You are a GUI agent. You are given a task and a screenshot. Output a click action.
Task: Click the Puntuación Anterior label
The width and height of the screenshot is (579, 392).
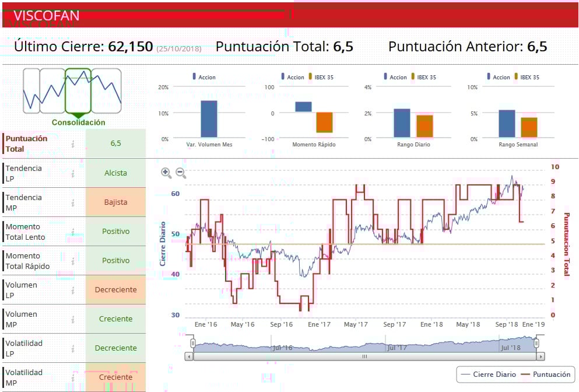pos(455,47)
